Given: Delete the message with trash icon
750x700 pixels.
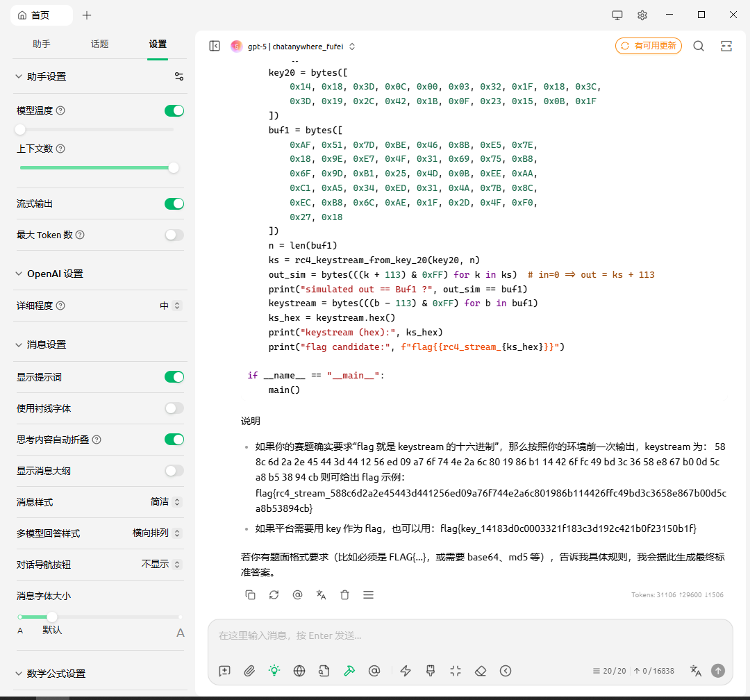Looking at the screenshot, I should point(344,594).
